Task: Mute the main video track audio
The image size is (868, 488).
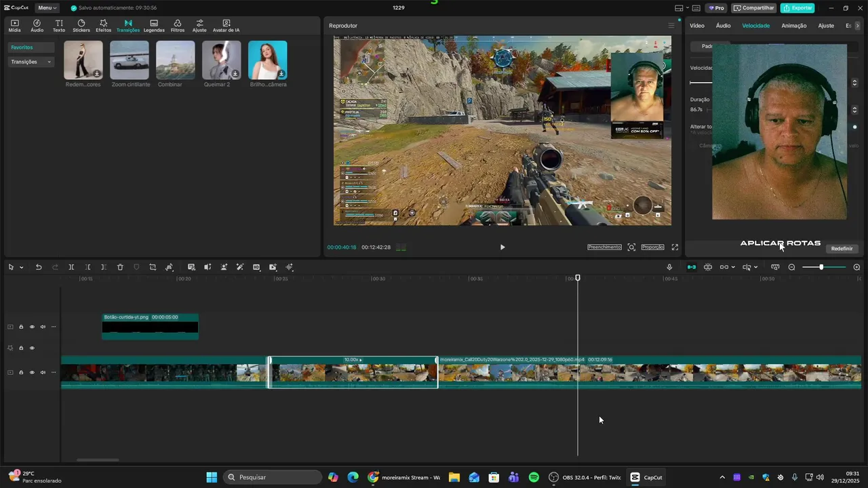Action: (43, 372)
